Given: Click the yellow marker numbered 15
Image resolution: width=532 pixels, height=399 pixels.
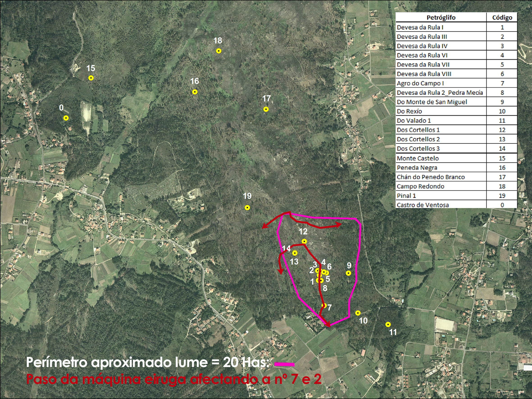Looking at the screenshot, I should [91, 78].
